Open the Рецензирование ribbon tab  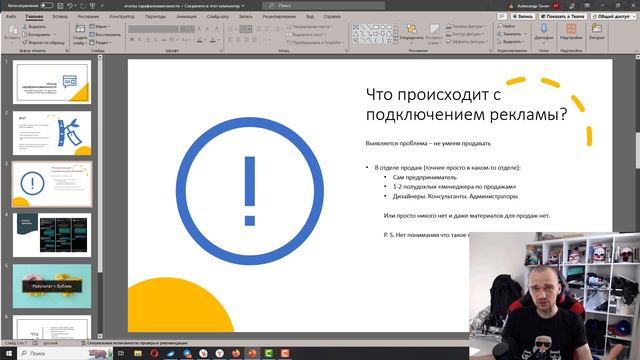(279, 17)
